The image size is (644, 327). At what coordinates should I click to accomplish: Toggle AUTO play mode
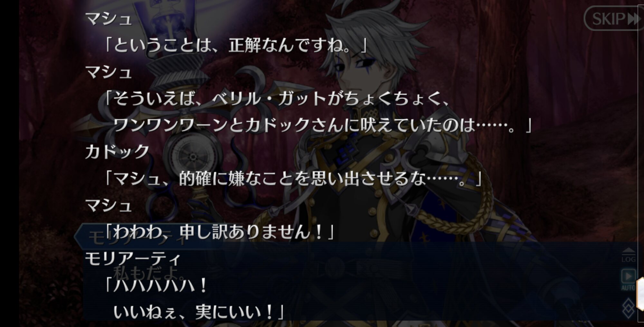click(628, 280)
